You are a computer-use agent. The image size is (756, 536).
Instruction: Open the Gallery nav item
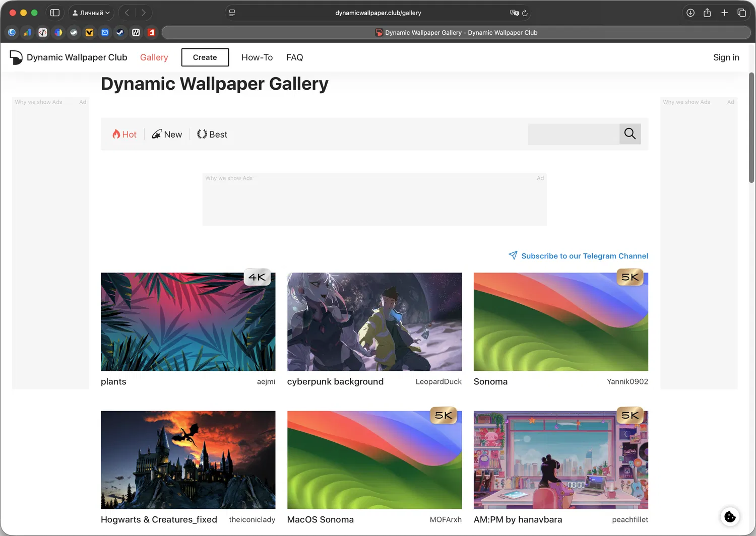pos(154,57)
